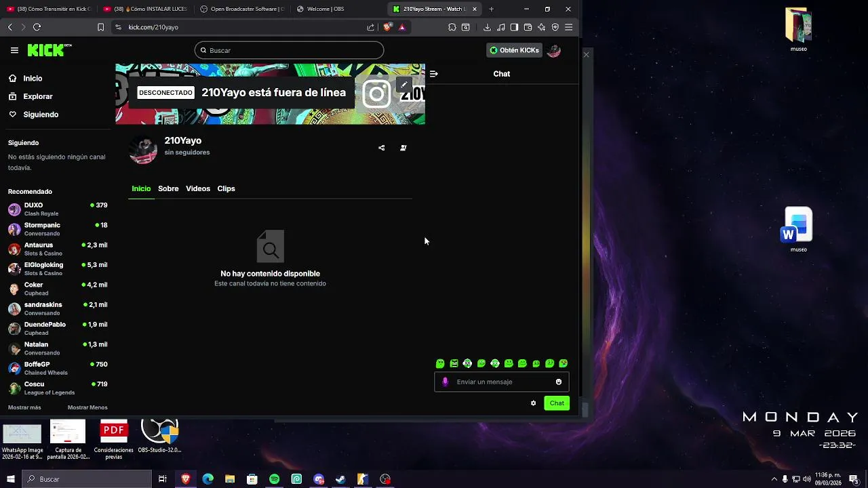
Task: Open the Kick hamburger side menu
Action: point(14,50)
